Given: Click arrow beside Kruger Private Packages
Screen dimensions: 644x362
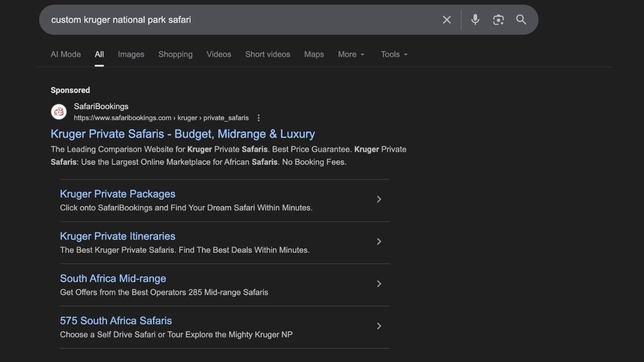Looking at the screenshot, I should [379, 200].
